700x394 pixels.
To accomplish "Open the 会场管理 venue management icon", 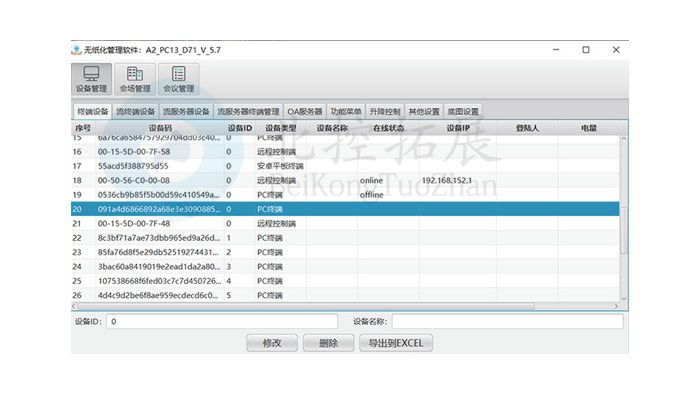I will [135, 79].
